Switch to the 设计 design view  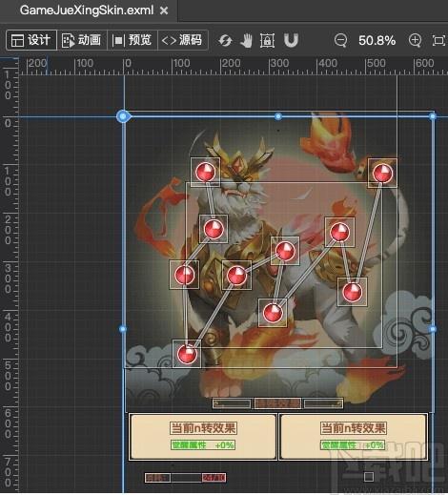click(x=31, y=40)
